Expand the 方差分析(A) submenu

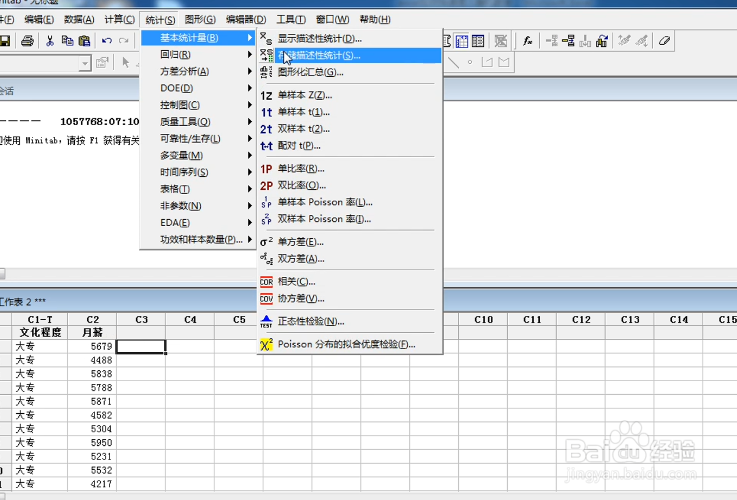[x=198, y=71]
